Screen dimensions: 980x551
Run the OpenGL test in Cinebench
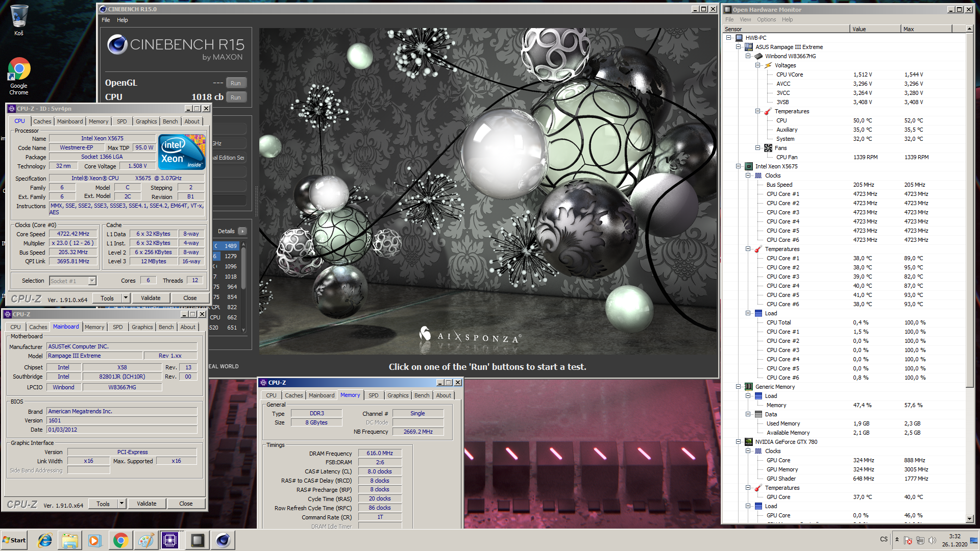[235, 83]
